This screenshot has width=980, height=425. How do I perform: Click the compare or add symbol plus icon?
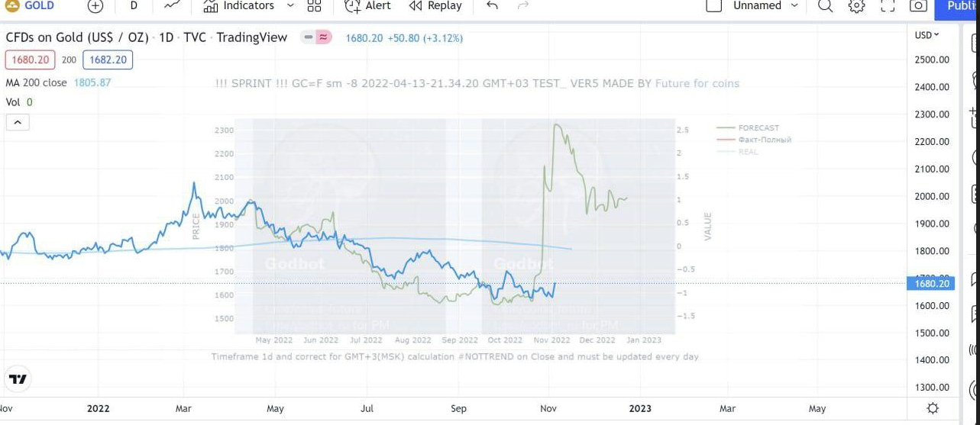coord(95,6)
